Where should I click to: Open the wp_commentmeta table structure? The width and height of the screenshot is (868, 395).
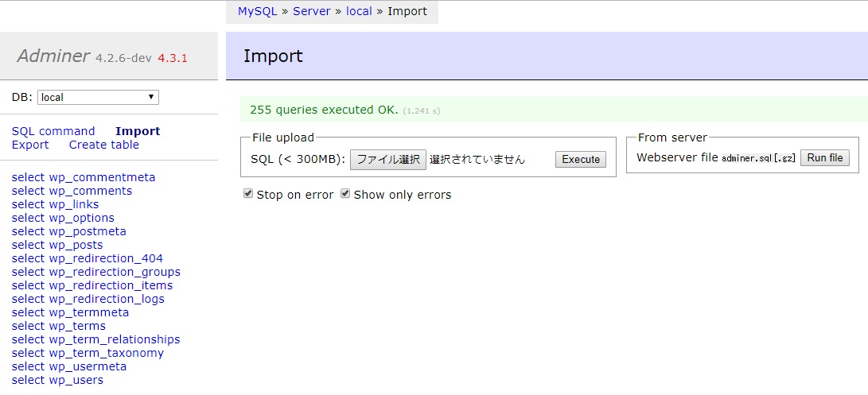tap(102, 177)
